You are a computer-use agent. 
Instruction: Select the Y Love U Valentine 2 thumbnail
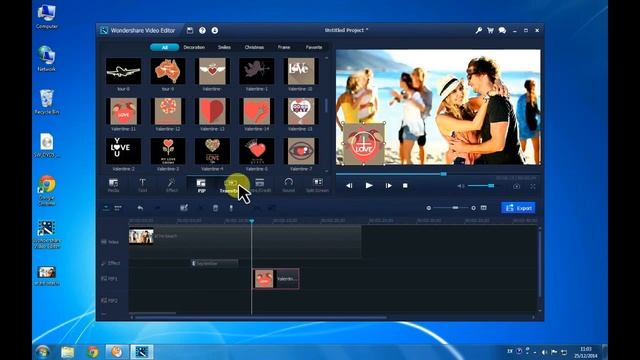coord(123,151)
